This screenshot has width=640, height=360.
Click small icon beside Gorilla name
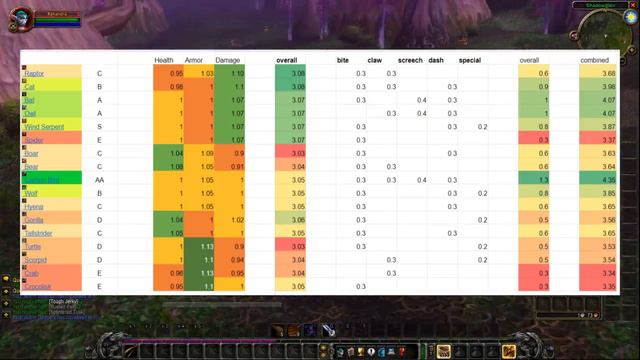24,214
